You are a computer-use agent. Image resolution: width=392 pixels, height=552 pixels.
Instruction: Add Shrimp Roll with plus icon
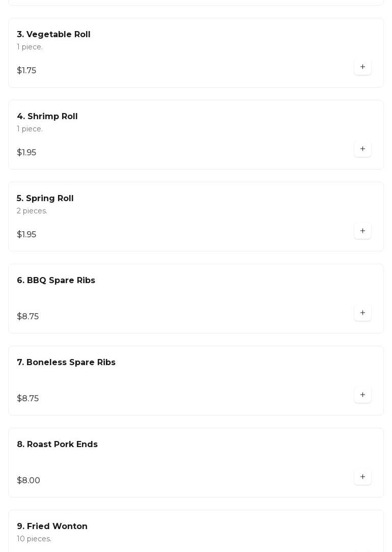362,149
